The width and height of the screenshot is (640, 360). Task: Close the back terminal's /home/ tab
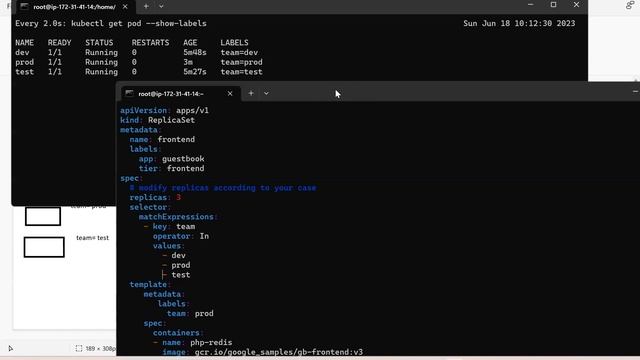click(x=125, y=7)
